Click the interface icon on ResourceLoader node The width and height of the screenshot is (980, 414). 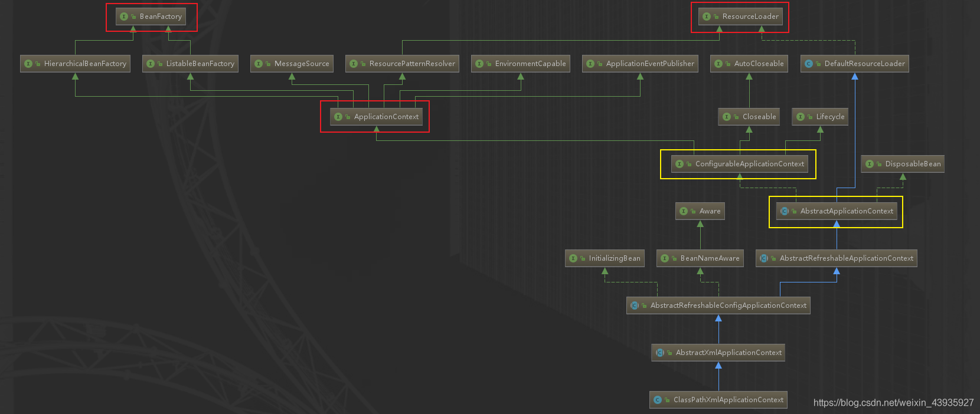point(707,17)
